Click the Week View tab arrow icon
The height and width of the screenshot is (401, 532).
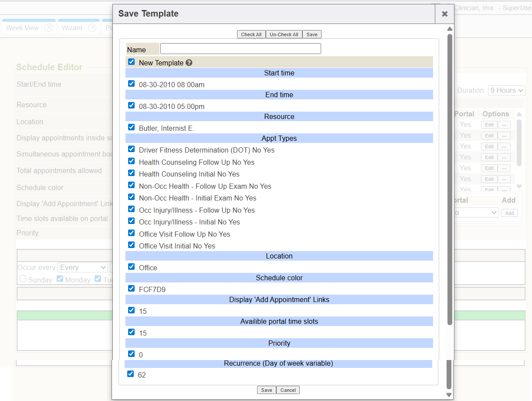click(x=49, y=28)
